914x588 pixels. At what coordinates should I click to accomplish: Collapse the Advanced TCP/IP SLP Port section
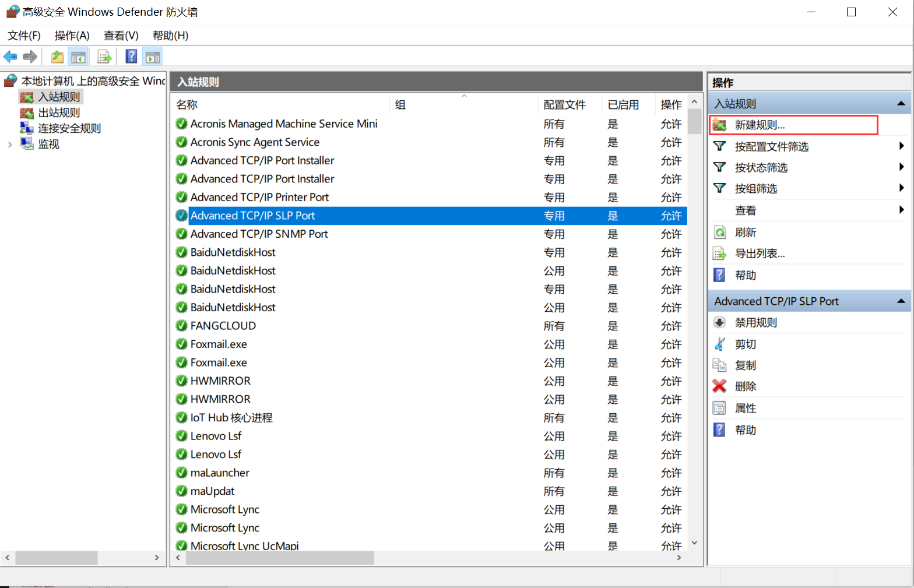tap(901, 301)
